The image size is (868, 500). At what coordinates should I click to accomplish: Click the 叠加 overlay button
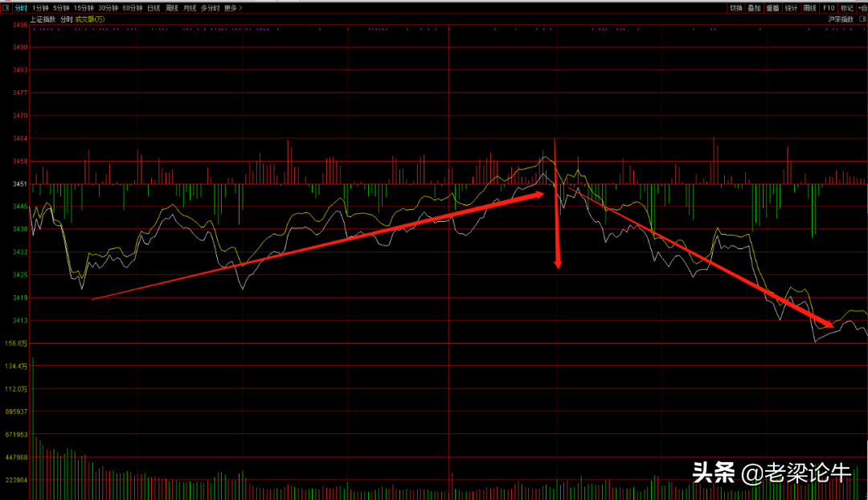tap(754, 8)
